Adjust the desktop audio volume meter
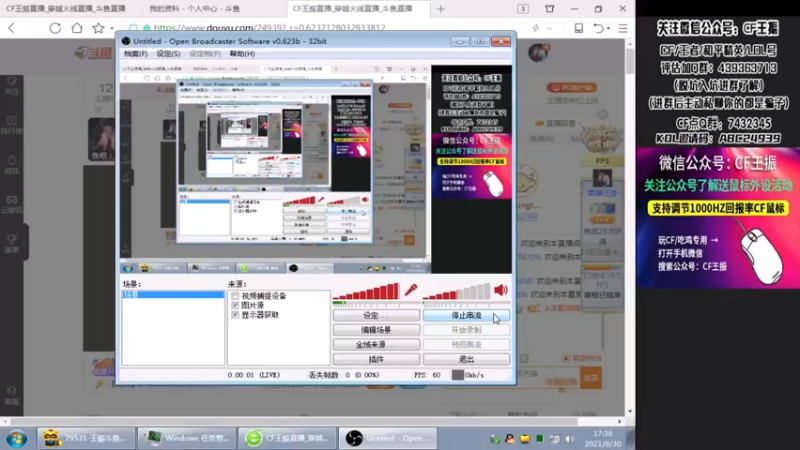Image resolution: width=800 pixels, height=450 pixels. (457, 291)
